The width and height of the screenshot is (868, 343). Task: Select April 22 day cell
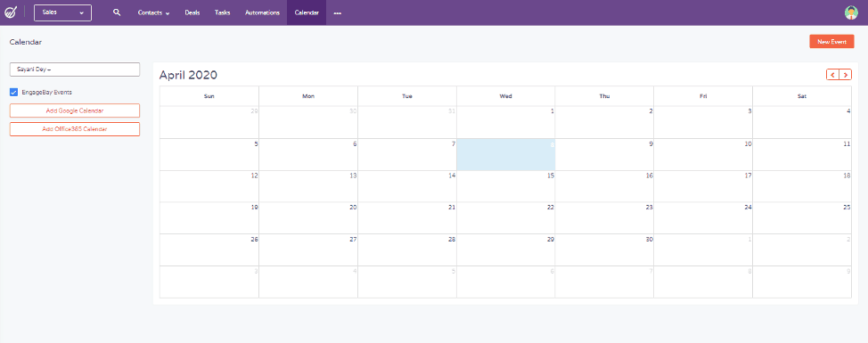click(506, 218)
